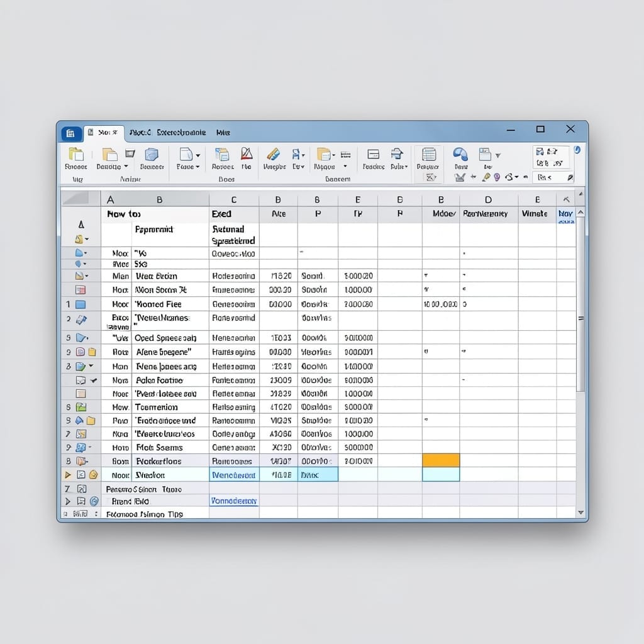Click the blue Nenoõesott link in highlighted row
The width and height of the screenshot is (644, 644).
234,475
